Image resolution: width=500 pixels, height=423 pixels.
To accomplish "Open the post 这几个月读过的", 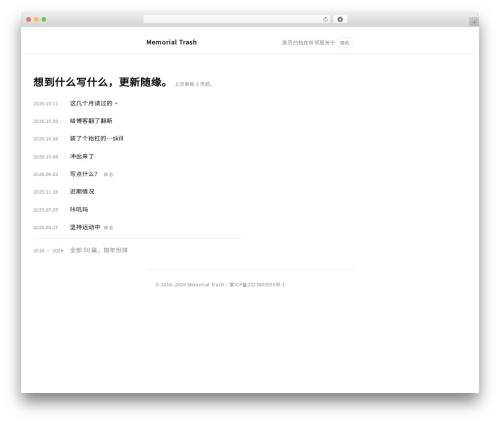I will pos(91,103).
